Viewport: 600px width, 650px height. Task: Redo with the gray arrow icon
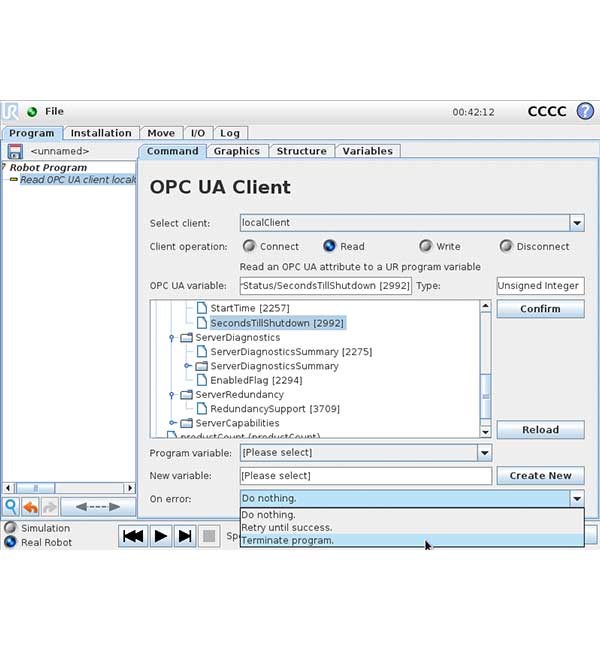50,507
